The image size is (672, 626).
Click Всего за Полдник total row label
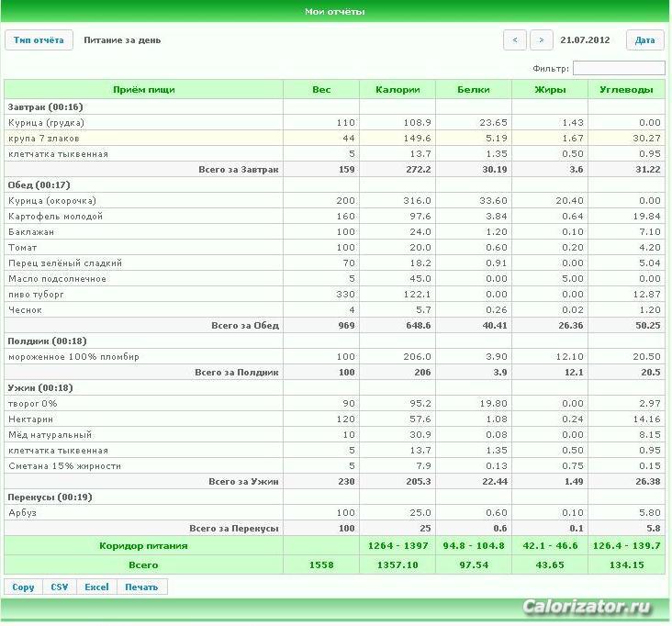237,373
